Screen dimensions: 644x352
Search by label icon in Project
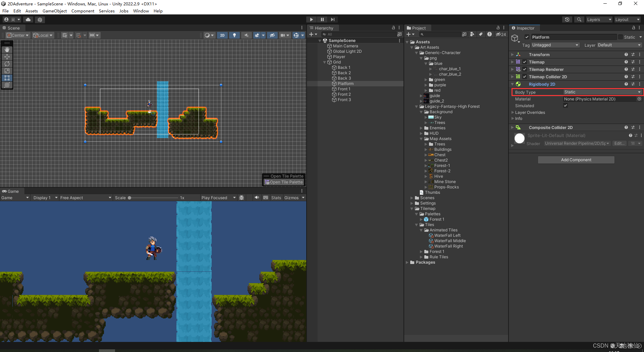click(x=481, y=34)
